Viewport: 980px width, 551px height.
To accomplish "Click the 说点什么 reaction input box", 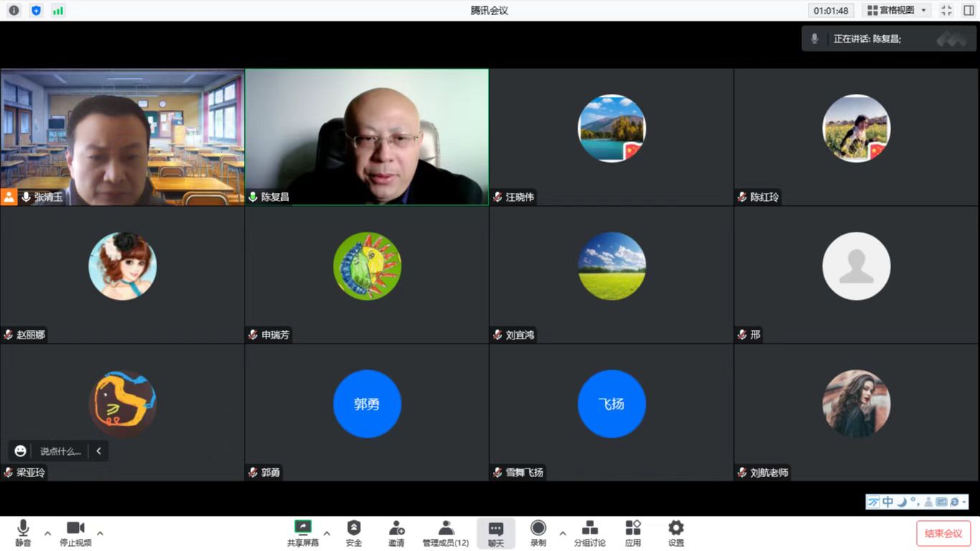I will (x=60, y=451).
